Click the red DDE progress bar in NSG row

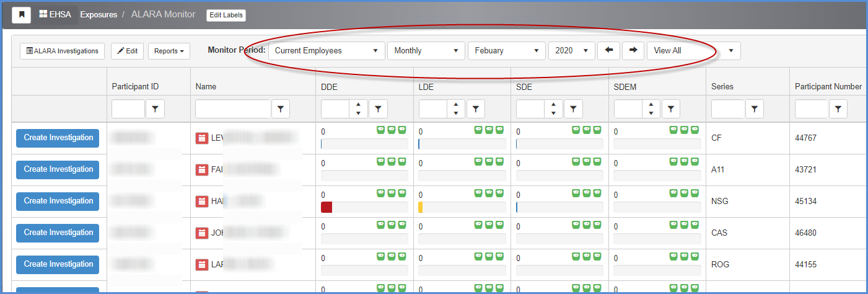[x=327, y=207]
